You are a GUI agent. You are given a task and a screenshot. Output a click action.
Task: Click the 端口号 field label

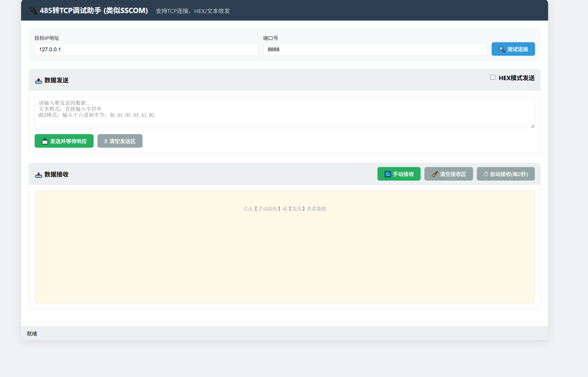click(x=270, y=38)
